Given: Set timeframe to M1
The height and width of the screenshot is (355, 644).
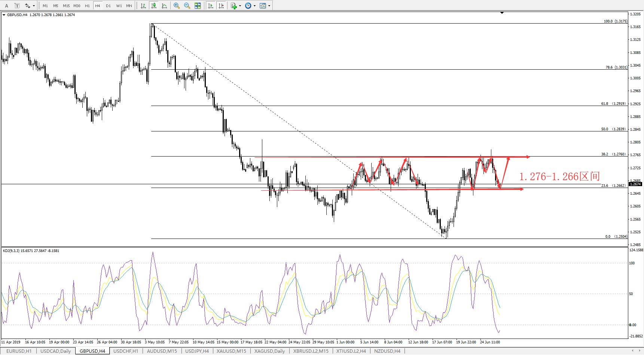Looking at the screenshot, I should click(45, 6).
